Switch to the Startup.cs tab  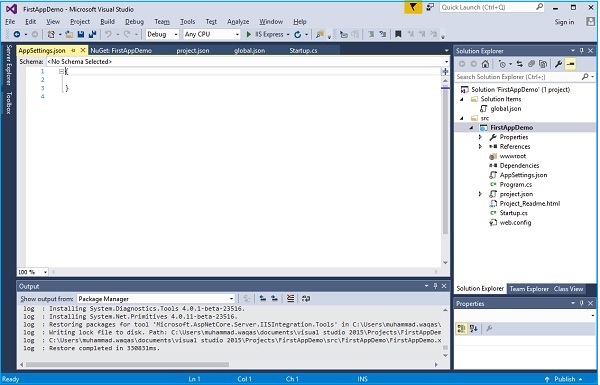click(x=303, y=51)
